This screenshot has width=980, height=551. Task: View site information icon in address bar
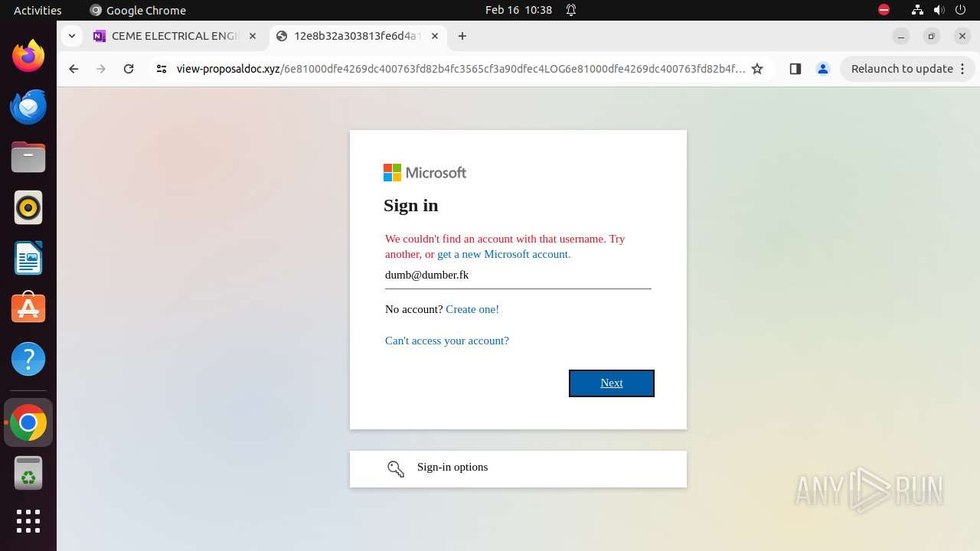point(161,69)
